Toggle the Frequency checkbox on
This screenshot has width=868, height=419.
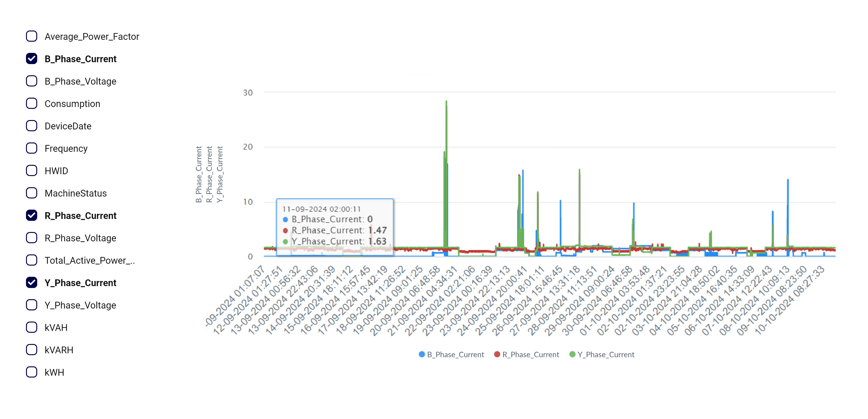tap(32, 148)
